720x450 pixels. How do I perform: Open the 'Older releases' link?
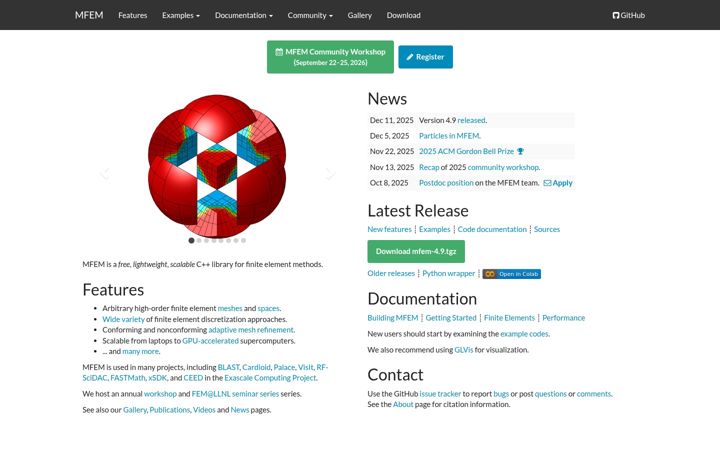(x=391, y=273)
